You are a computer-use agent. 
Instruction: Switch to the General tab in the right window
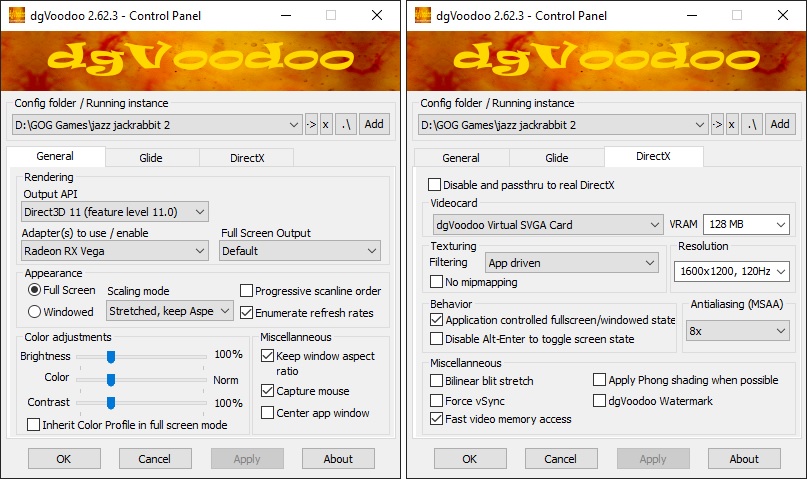click(461, 158)
